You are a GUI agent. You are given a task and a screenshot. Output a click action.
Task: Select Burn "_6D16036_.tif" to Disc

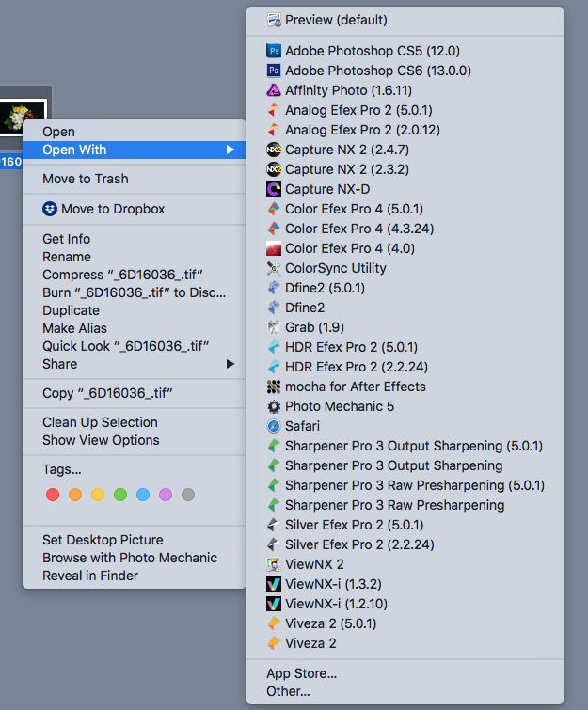point(135,292)
